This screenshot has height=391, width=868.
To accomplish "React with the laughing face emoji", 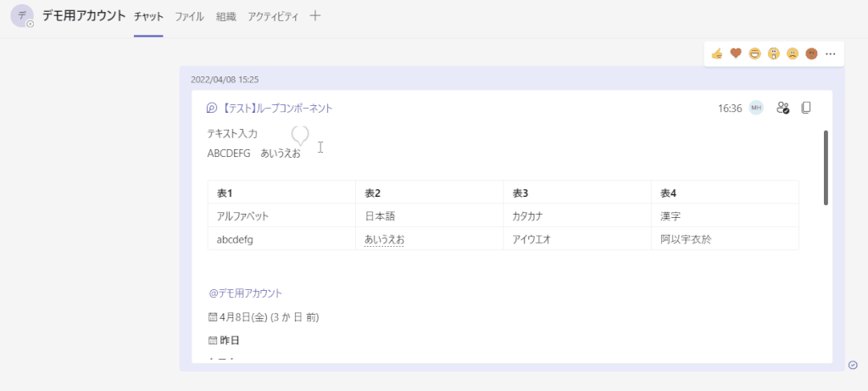I will click(754, 54).
